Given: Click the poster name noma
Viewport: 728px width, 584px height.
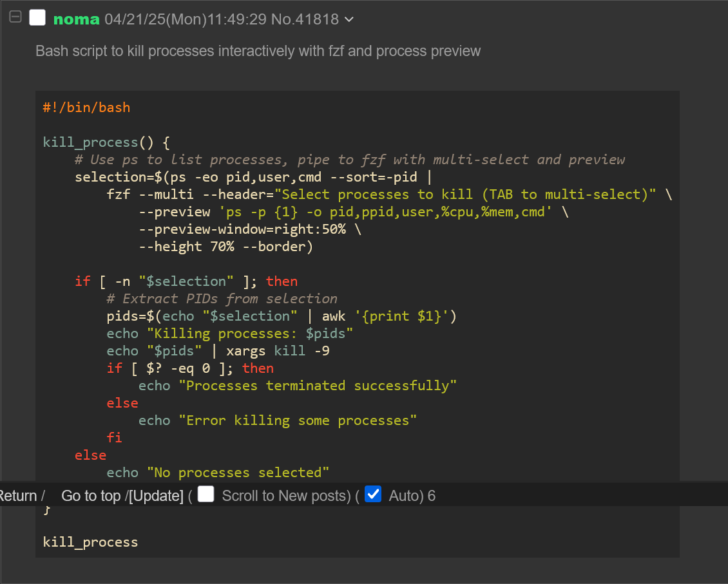Looking at the screenshot, I should click(76, 19).
